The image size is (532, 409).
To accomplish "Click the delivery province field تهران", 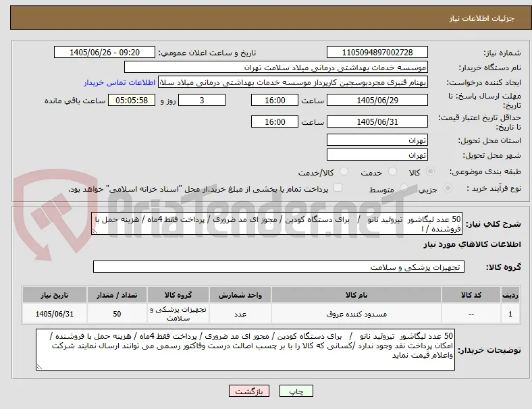I will (x=377, y=140).
